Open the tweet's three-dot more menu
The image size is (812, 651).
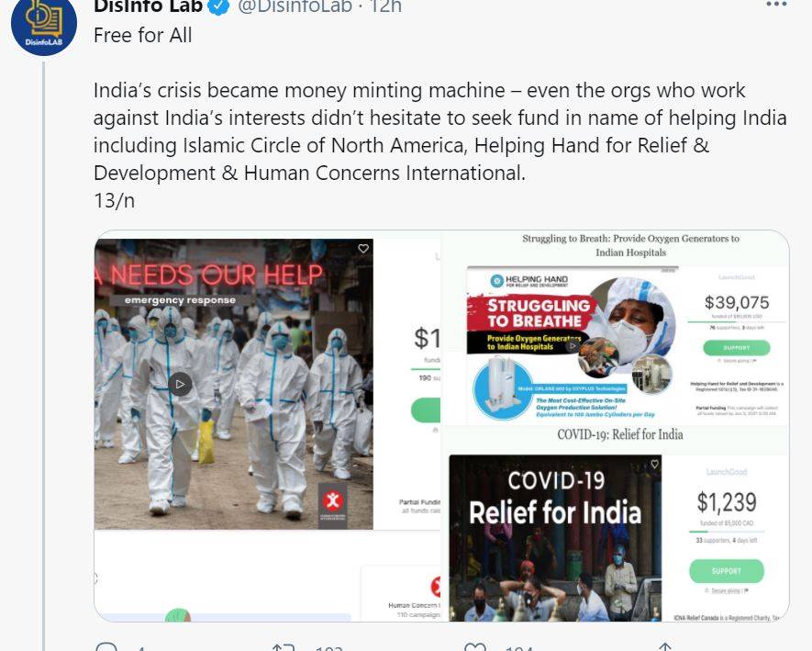[776, 5]
